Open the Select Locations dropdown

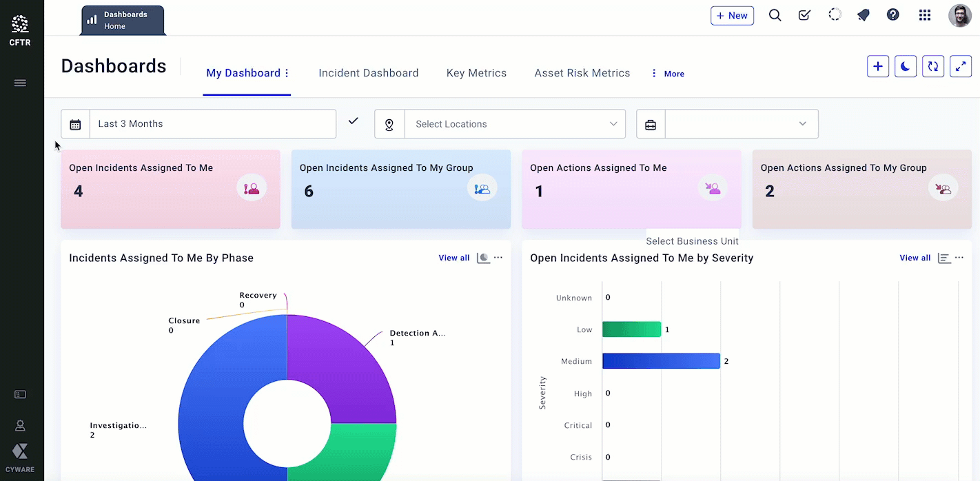[x=514, y=124]
